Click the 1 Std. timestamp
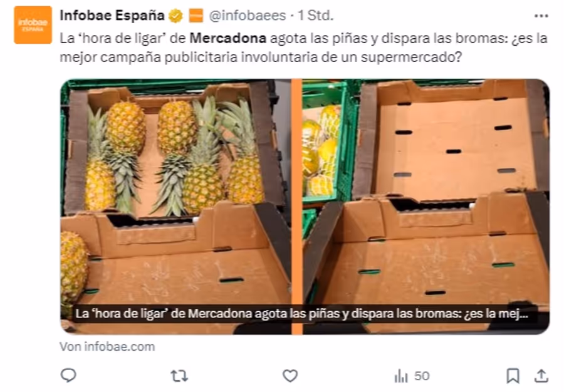Image resolution: width=564 pixels, height=392 pixels. pos(315,16)
